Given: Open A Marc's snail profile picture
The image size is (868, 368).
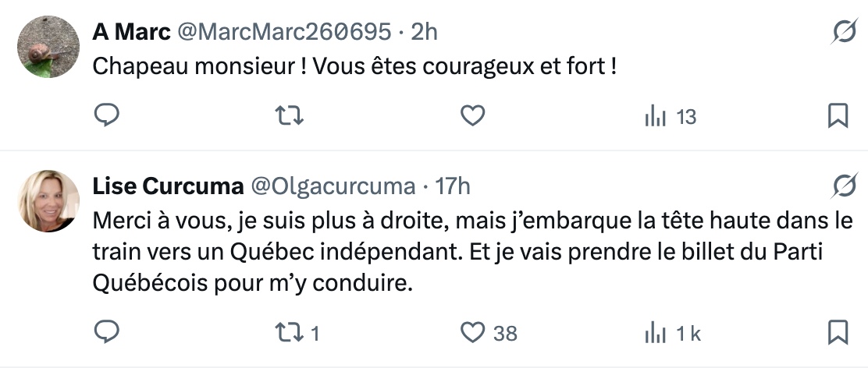Looking at the screenshot, I should (x=48, y=47).
